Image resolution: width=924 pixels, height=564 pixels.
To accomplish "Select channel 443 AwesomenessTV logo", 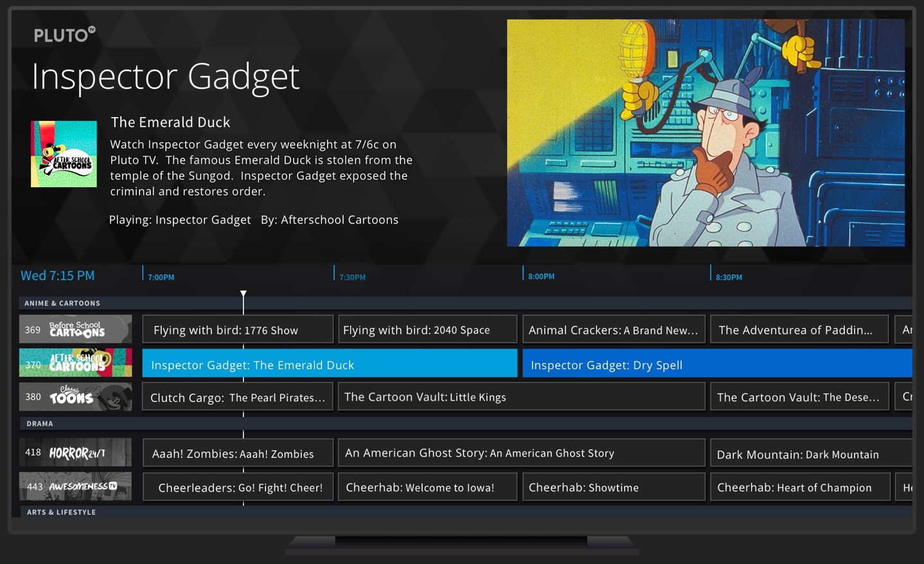I will tap(75, 486).
